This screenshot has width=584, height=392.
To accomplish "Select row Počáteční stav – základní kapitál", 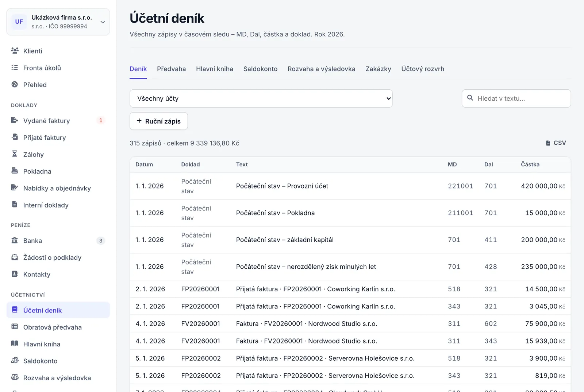I will pyautogui.click(x=350, y=240).
